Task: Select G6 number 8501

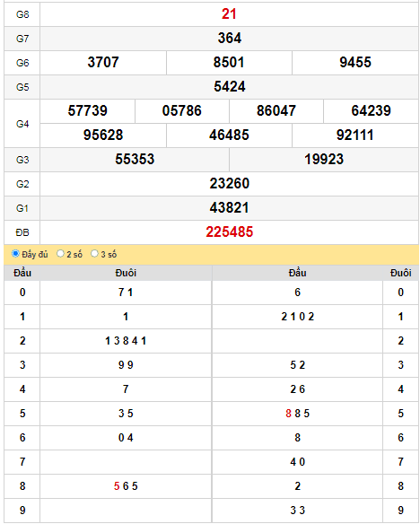Action: [229, 63]
